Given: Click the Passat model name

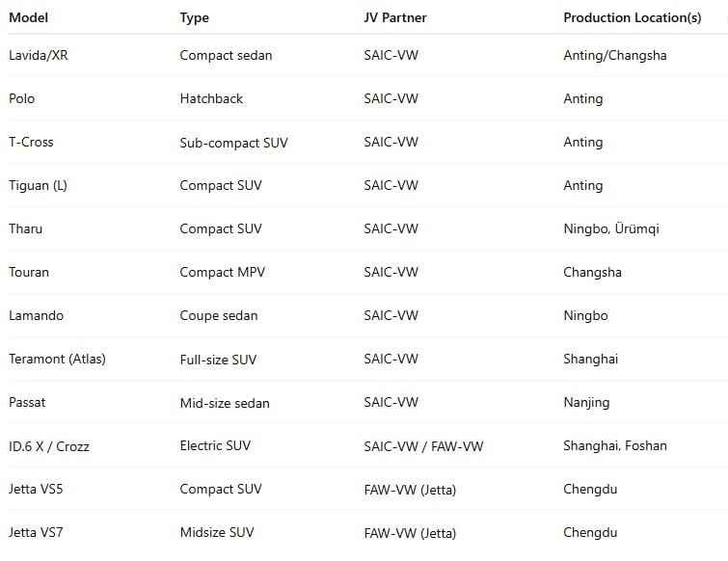Looking at the screenshot, I should tap(27, 402).
